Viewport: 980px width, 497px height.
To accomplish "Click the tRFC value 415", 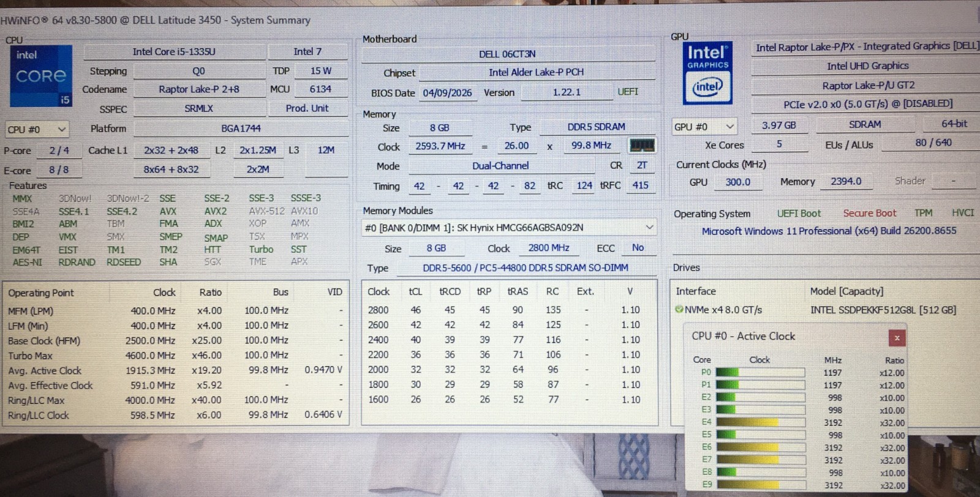I will pyautogui.click(x=640, y=185).
